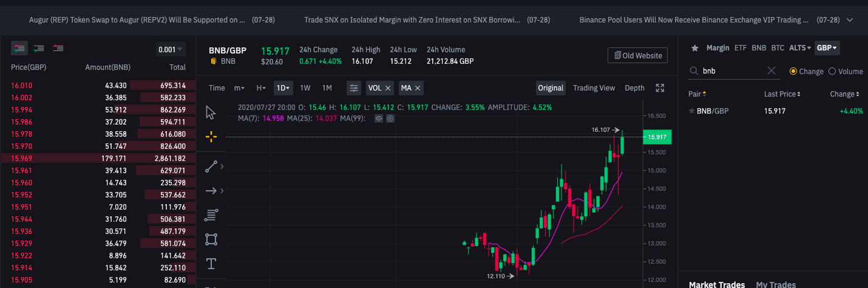Open the ETF markets tab

(741, 48)
